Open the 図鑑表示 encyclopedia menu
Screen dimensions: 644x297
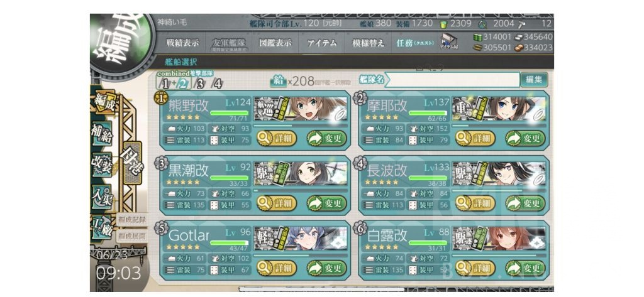(x=275, y=43)
